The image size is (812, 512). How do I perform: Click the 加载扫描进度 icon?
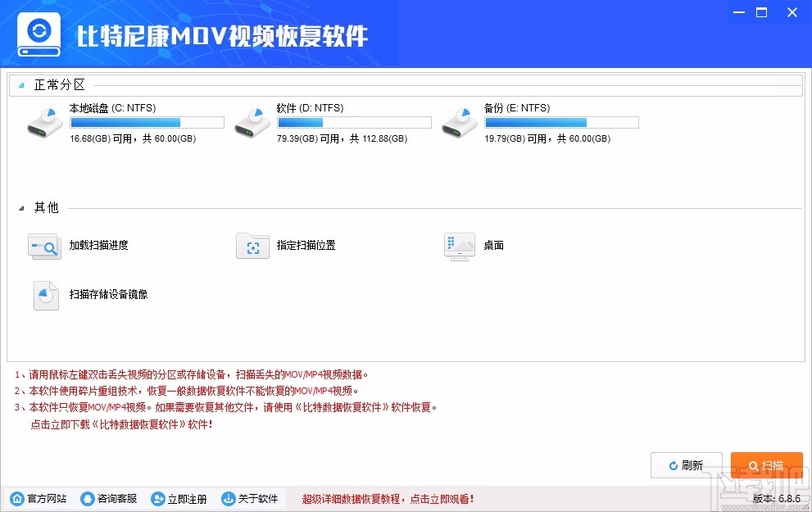(x=44, y=247)
